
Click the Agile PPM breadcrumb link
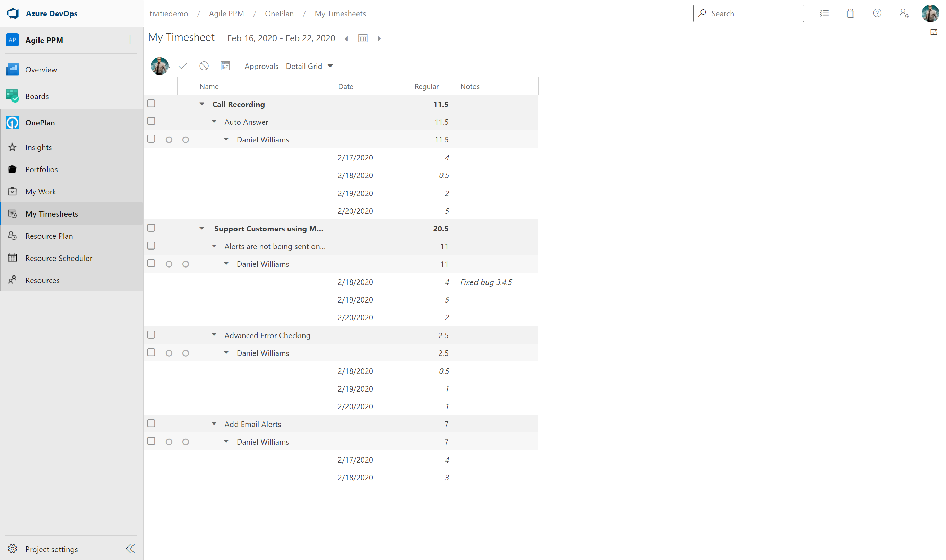226,14
